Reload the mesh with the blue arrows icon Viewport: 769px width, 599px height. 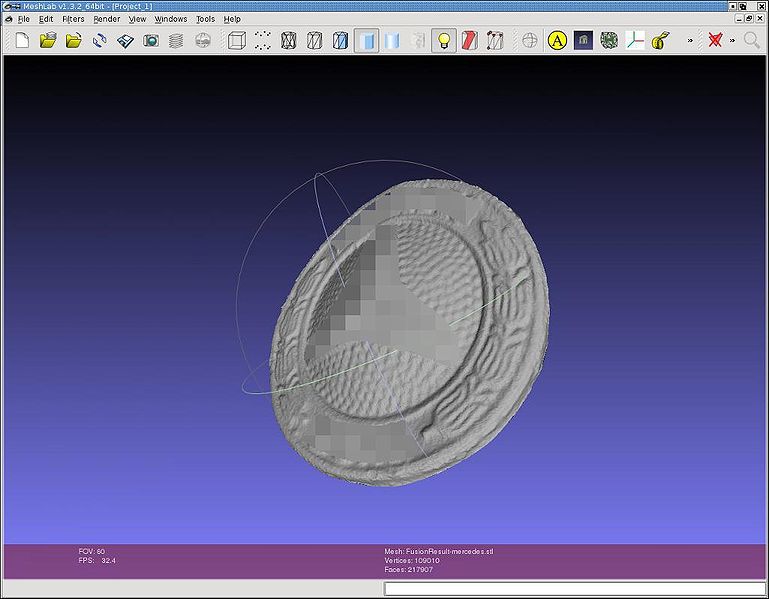click(100, 40)
